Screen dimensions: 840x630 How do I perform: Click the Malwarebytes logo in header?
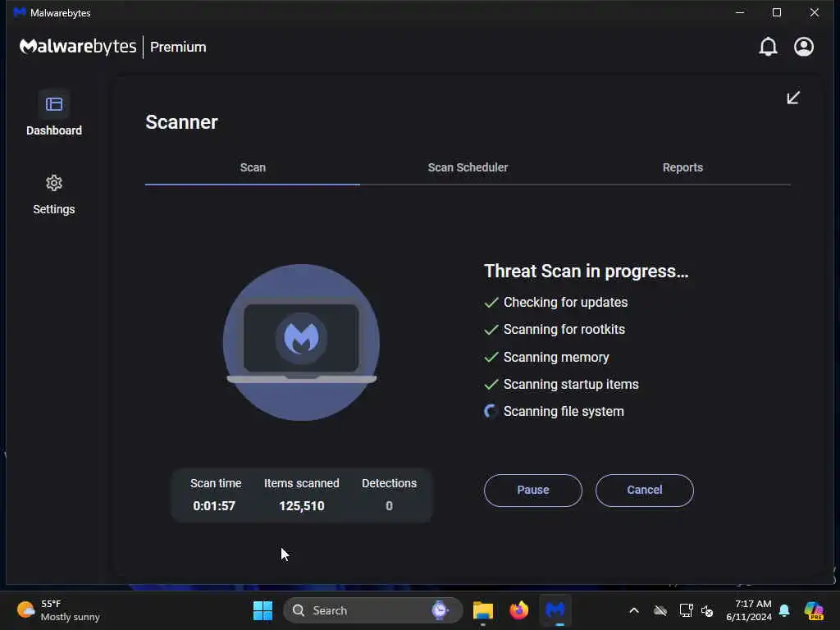78,47
